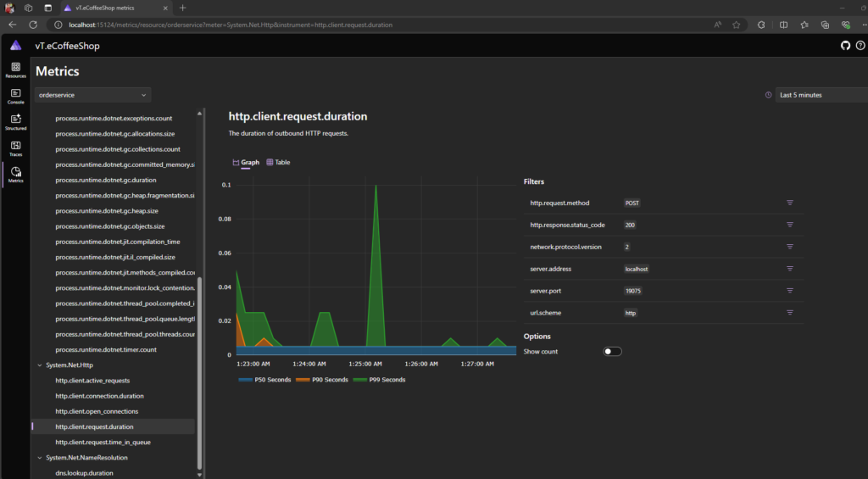Open filter menu for network.protocol.version
This screenshot has height=479, width=868.
point(790,247)
